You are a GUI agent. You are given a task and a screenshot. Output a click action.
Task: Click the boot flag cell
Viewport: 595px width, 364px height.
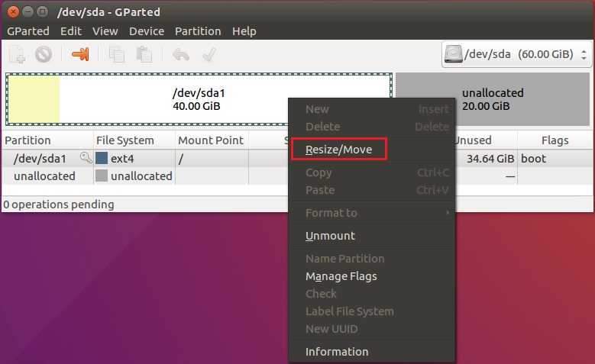tap(534, 159)
